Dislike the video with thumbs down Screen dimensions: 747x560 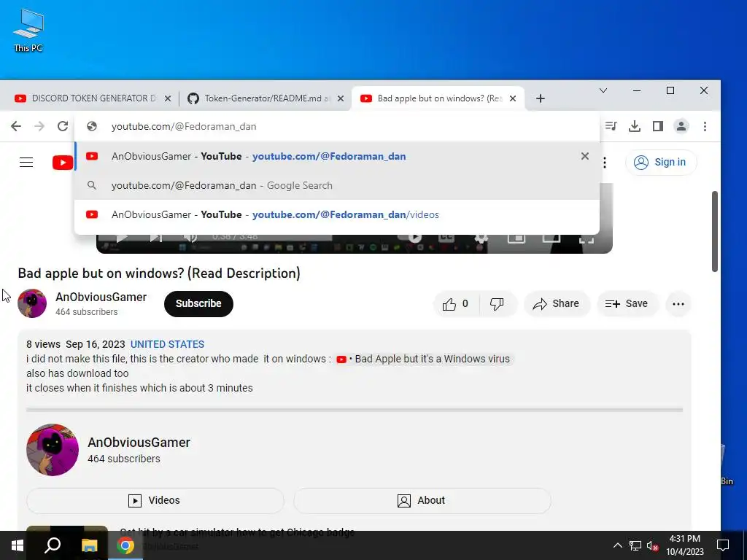pos(497,304)
